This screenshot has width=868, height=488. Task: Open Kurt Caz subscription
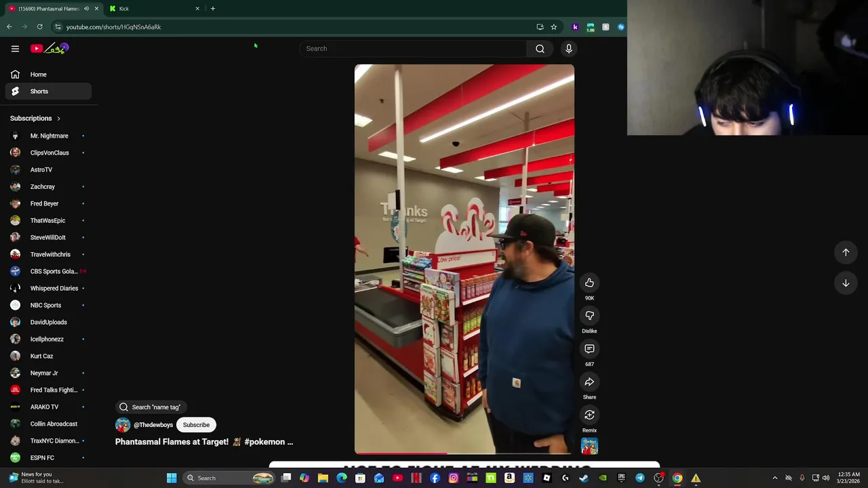point(48,356)
